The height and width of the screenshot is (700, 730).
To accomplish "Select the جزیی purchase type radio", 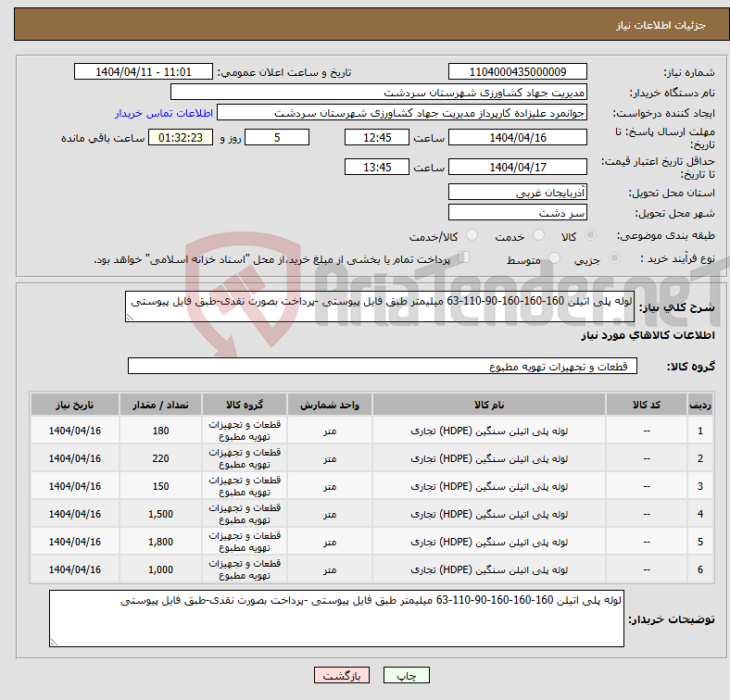I will pos(614,257).
